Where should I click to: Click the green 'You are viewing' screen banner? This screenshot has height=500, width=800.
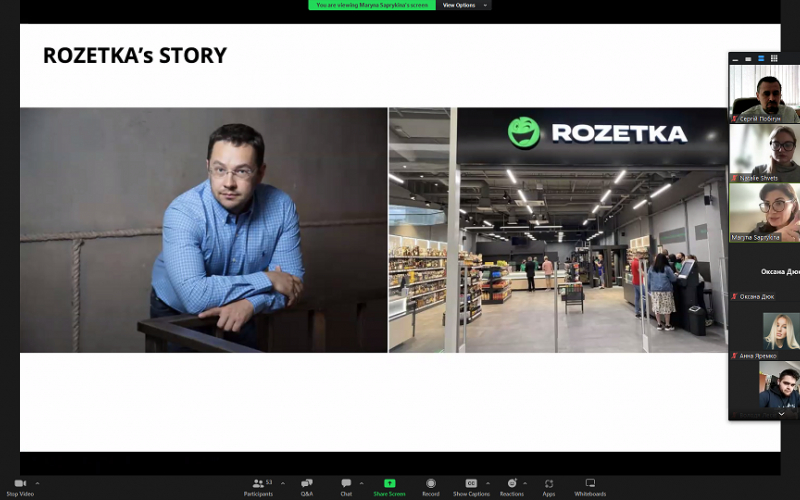[372, 5]
